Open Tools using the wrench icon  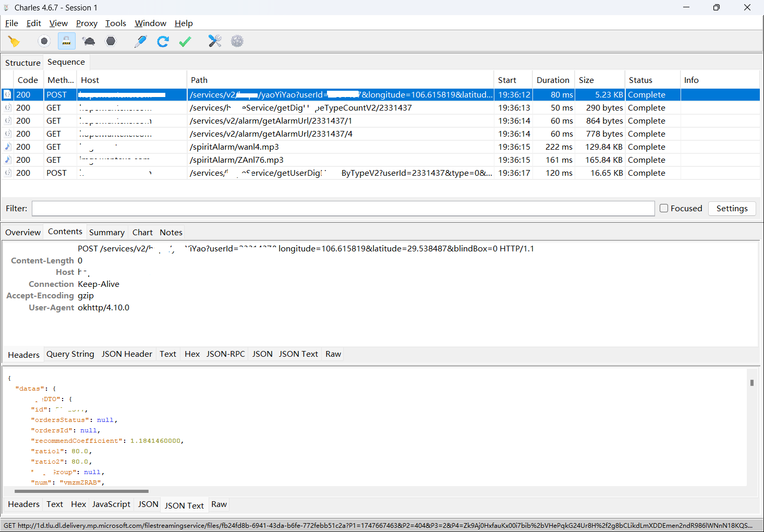click(x=215, y=41)
